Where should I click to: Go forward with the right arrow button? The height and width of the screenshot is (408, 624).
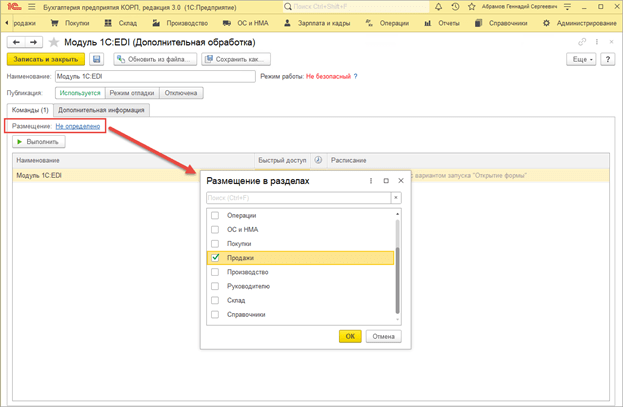(34, 42)
